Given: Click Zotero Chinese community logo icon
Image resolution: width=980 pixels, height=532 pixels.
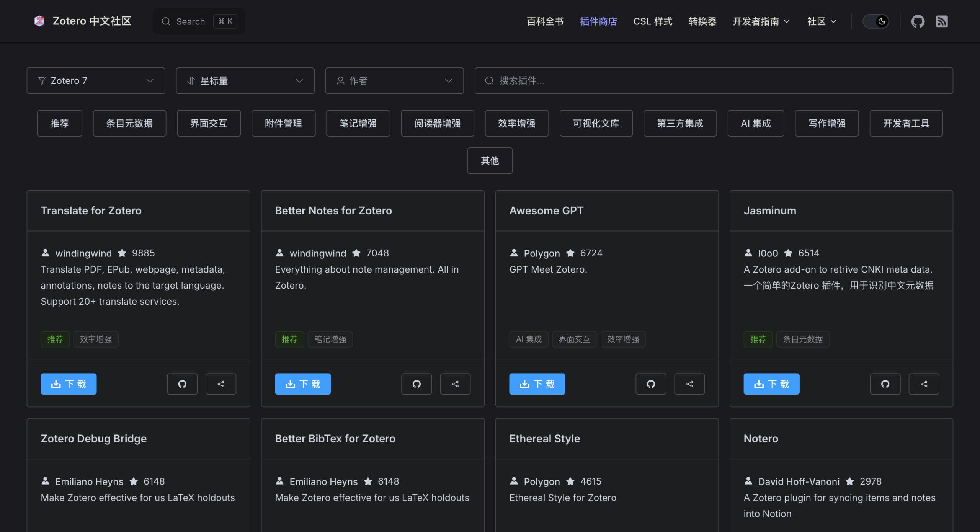Looking at the screenshot, I should coord(39,21).
